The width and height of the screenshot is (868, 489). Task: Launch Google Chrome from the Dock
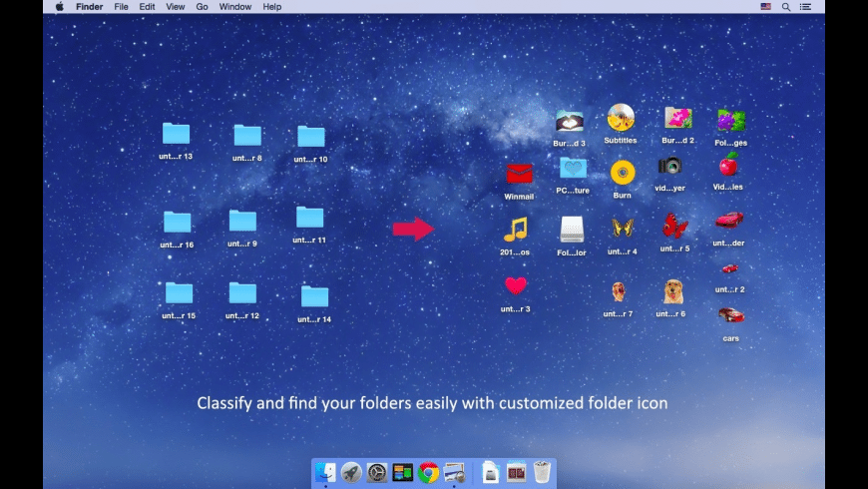click(429, 472)
